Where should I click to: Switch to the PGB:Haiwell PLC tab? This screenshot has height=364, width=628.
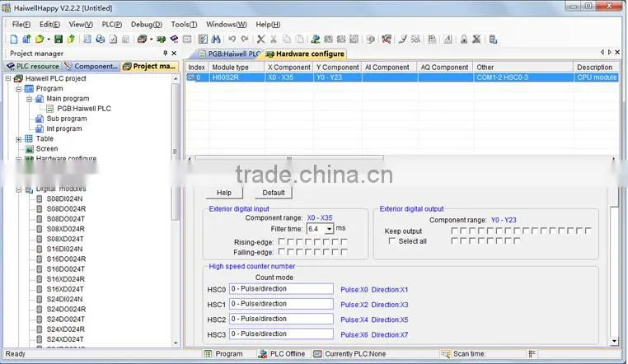tap(229, 54)
